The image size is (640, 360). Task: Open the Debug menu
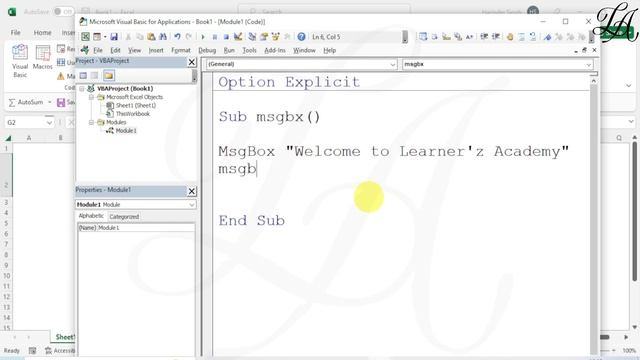[x=207, y=50]
